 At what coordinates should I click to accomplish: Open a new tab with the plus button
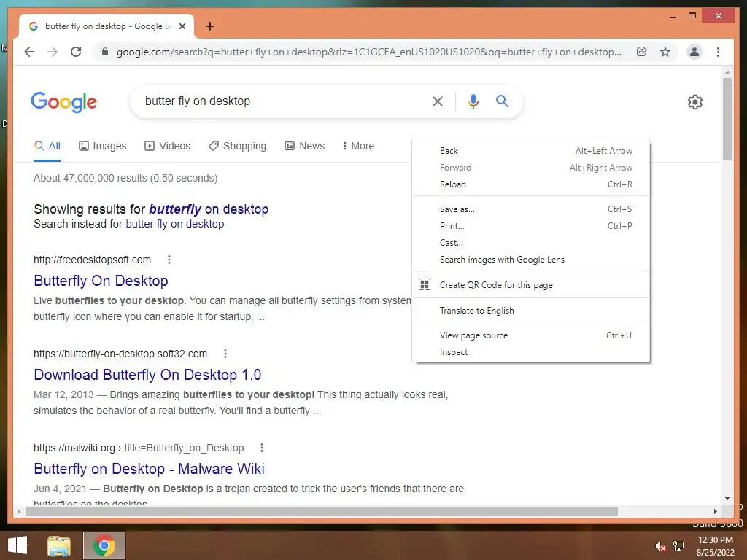point(210,26)
